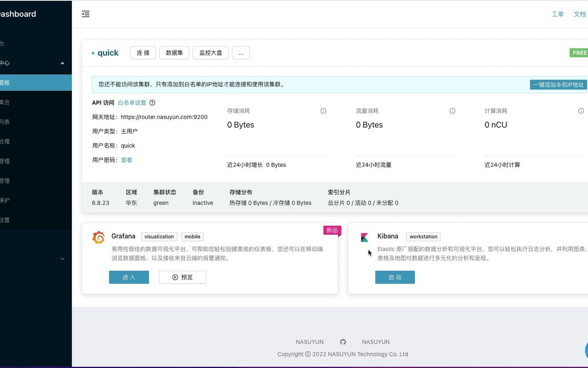Click the mobile tag on Grafana
Image resolution: width=588 pixels, height=368 pixels.
pyautogui.click(x=192, y=237)
